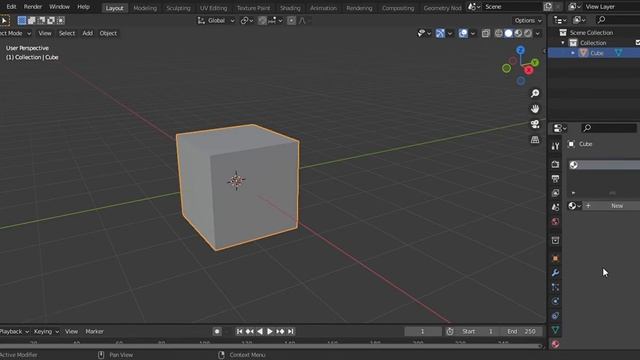Switch to the Shading workspace tab

click(x=290, y=8)
